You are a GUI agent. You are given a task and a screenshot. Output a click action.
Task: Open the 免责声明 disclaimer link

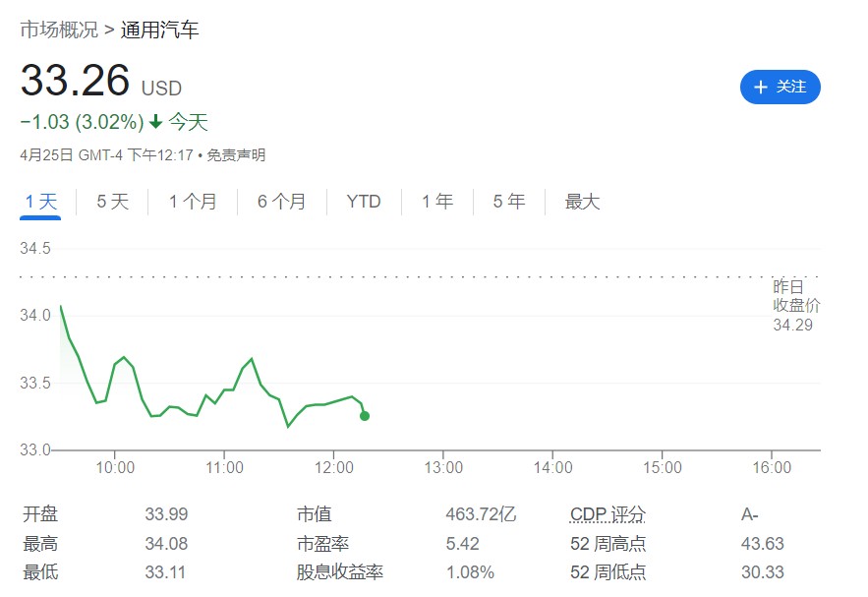point(236,155)
